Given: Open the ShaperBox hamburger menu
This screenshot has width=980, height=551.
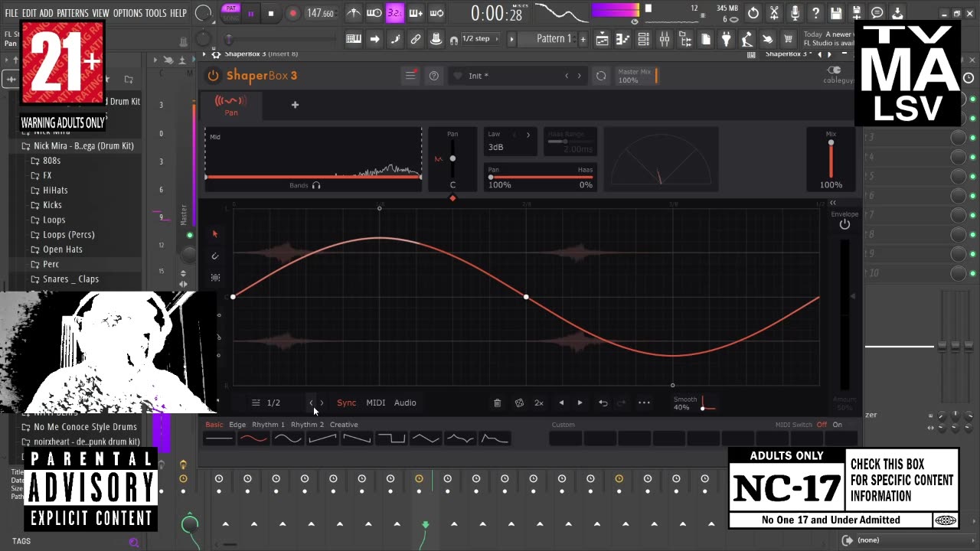Looking at the screenshot, I should [x=410, y=76].
